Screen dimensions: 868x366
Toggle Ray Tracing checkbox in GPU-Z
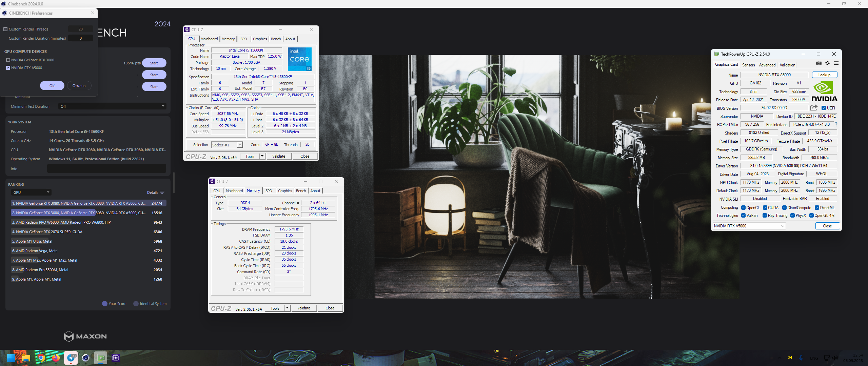click(x=765, y=216)
